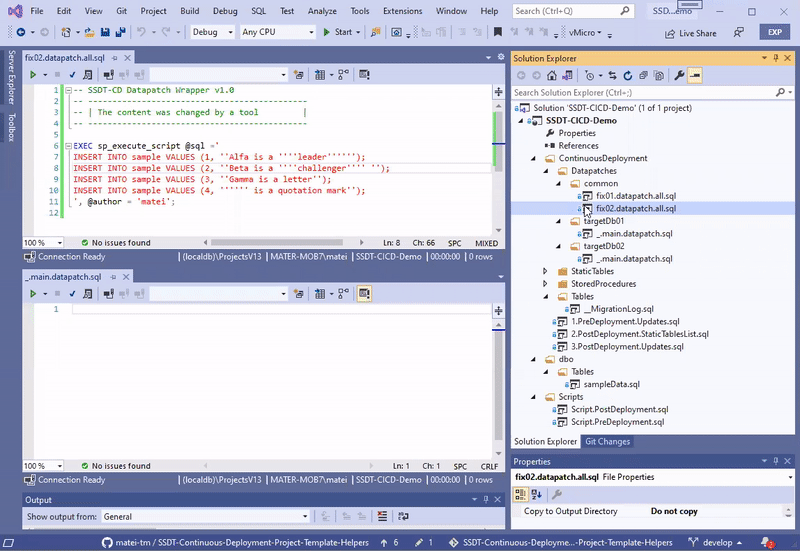Expand the StaticTables folder
Viewport: 800px width, 551px height.
click(545, 271)
